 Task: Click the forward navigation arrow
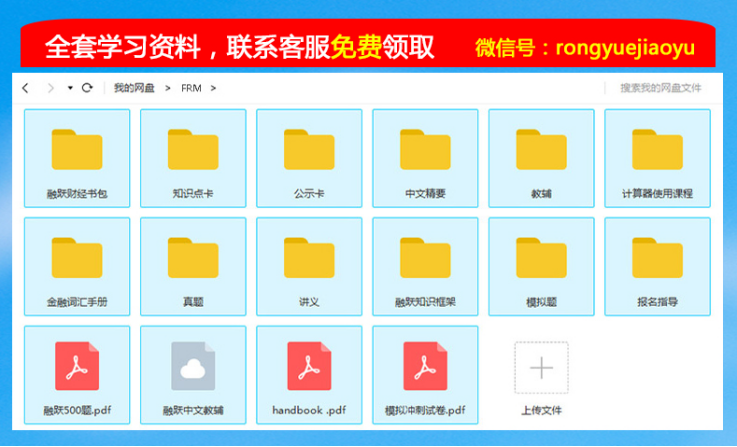[x=50, y=88]
